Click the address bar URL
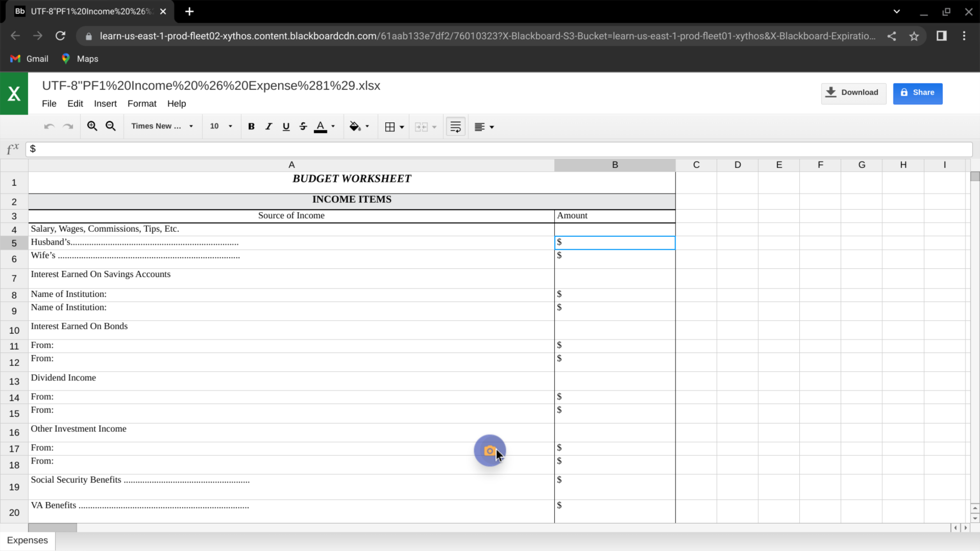The width and height of the screenshot is (980, 551). point(487,36)
